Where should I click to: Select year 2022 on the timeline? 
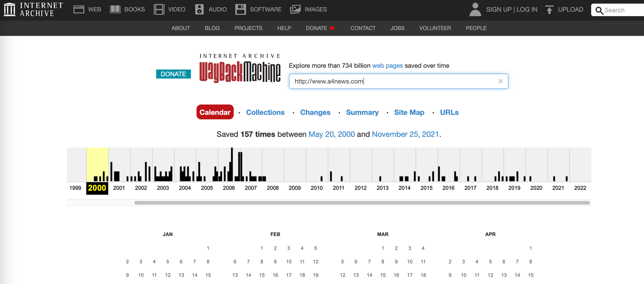(x=580, y=188)
